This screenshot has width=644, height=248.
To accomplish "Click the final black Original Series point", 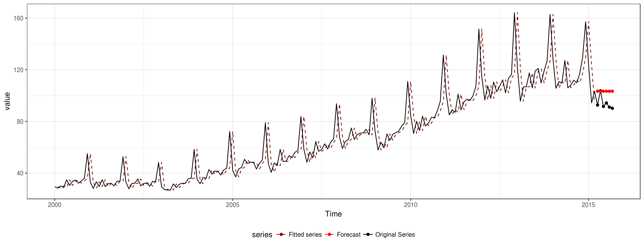I will (612, 108).
